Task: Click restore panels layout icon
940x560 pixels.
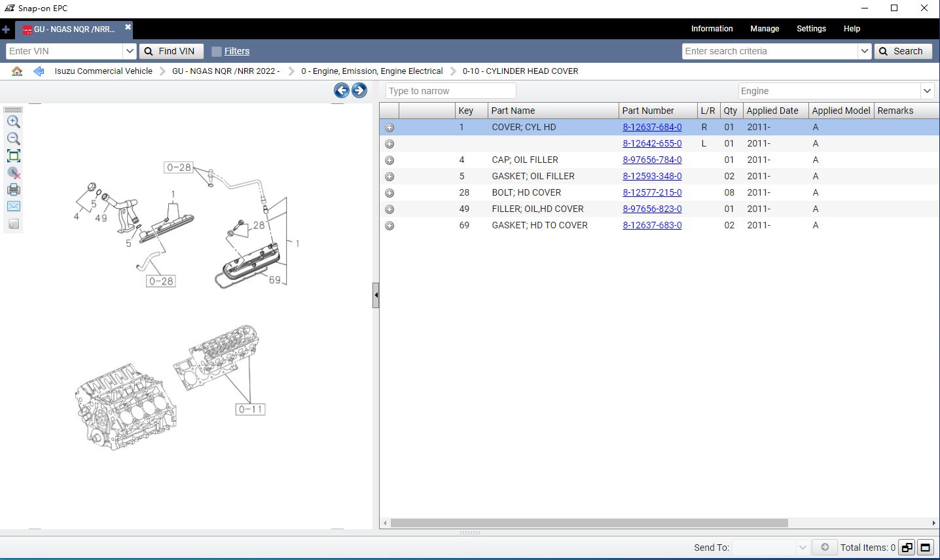Action: pyautogui.click(x=907, y=548)
